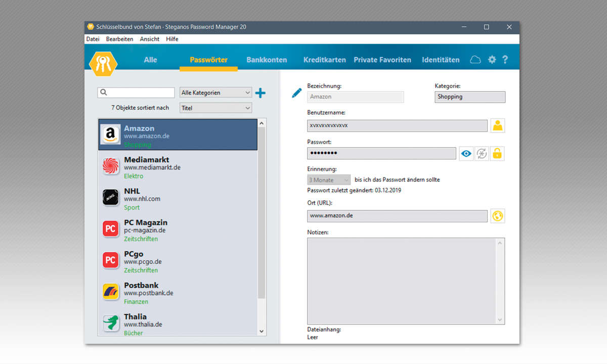The height and width of the screenshot is (364, 607).
Task: Switch to the Kreditkarten tab
Action: (x=325, y=60)
